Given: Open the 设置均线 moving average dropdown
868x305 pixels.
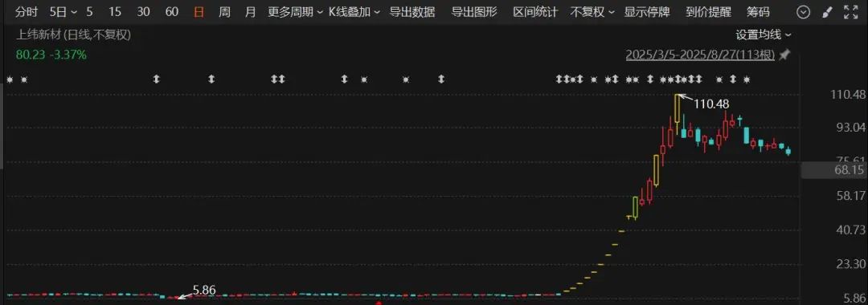Looking at the screenshot, I should coord(764,35).
